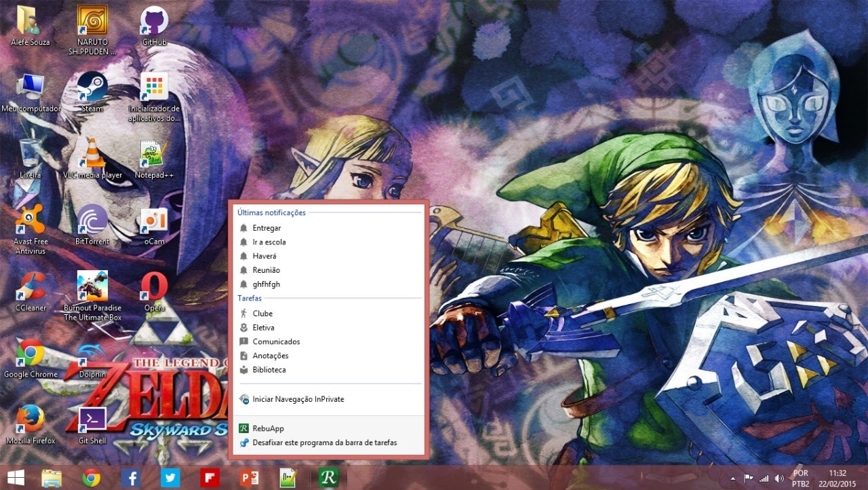Open the Entregar notification
The height and width of the screenshot is (490, 868).
[329, 228]
